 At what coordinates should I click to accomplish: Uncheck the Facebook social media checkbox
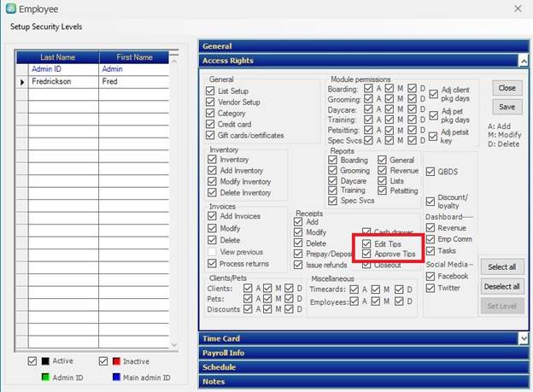[431, 276]
